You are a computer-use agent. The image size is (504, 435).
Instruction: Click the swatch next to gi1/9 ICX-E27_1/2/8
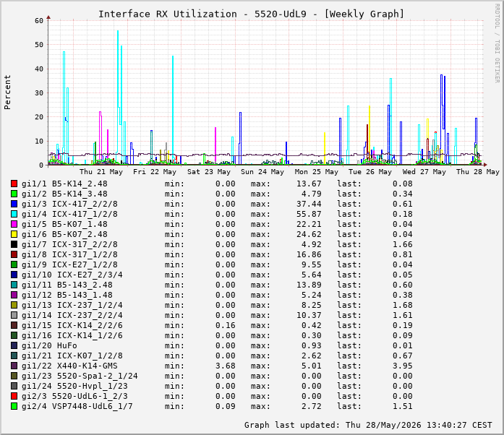click(x=14, y=264)
